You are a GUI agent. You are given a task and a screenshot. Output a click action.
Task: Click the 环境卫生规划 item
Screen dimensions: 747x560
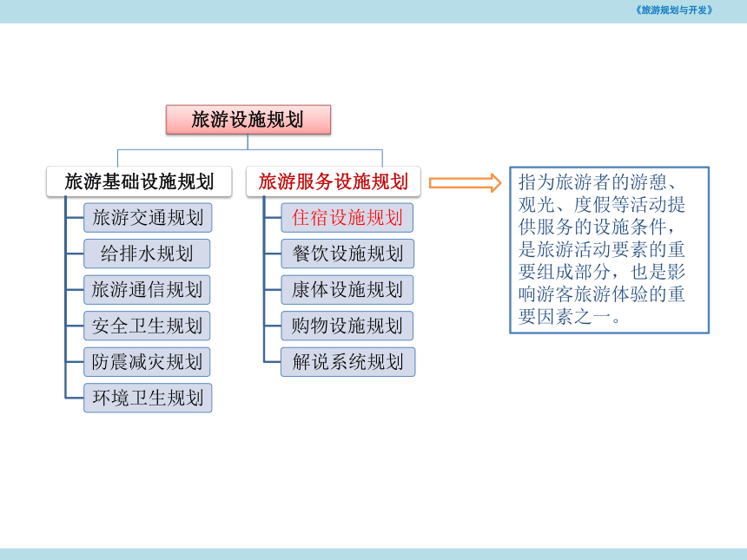(148, 399)
